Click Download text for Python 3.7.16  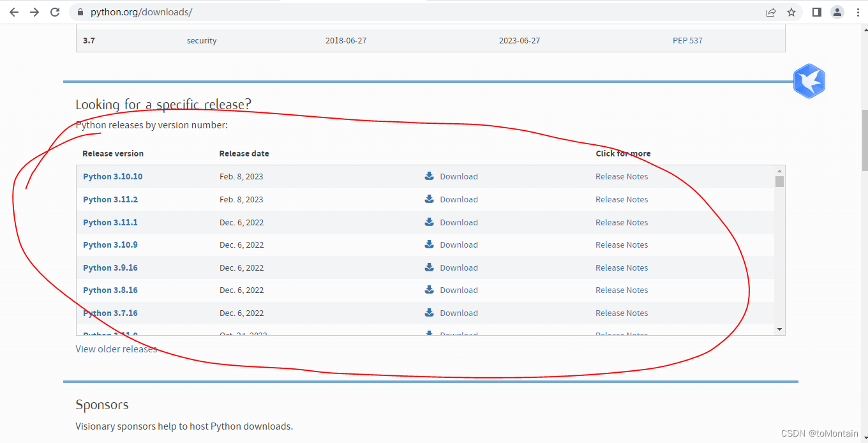pos(459,313)
